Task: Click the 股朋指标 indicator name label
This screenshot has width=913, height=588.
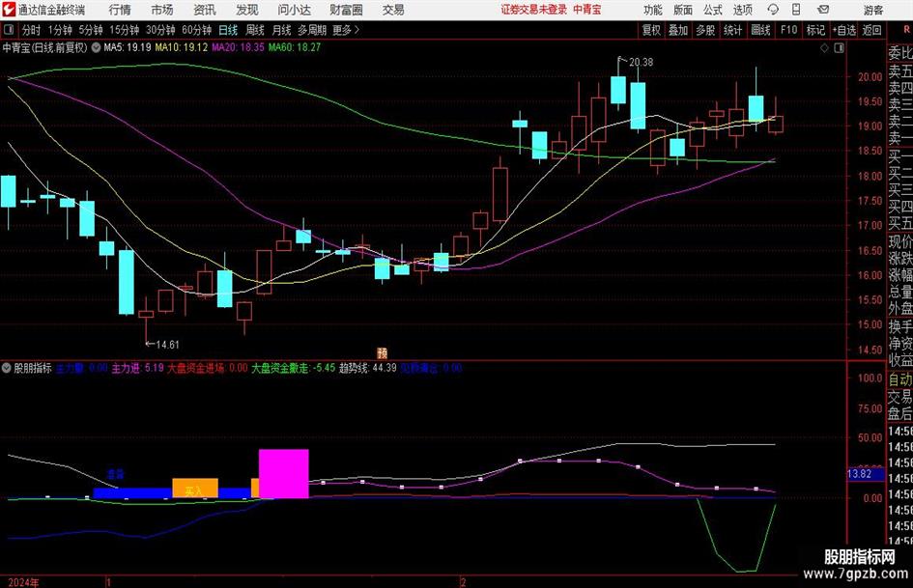Action: tap(33, 368)
